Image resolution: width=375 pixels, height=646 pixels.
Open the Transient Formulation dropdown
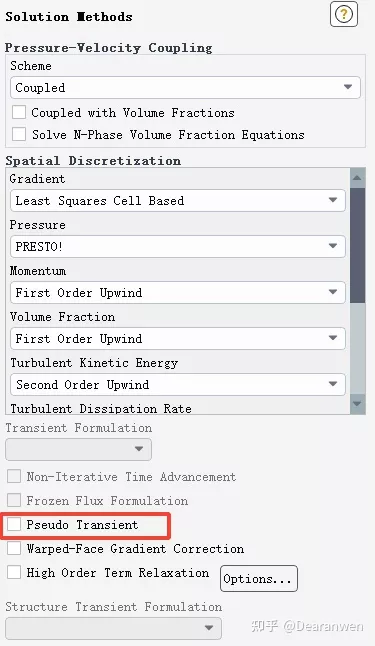click(x=78, y=449)
